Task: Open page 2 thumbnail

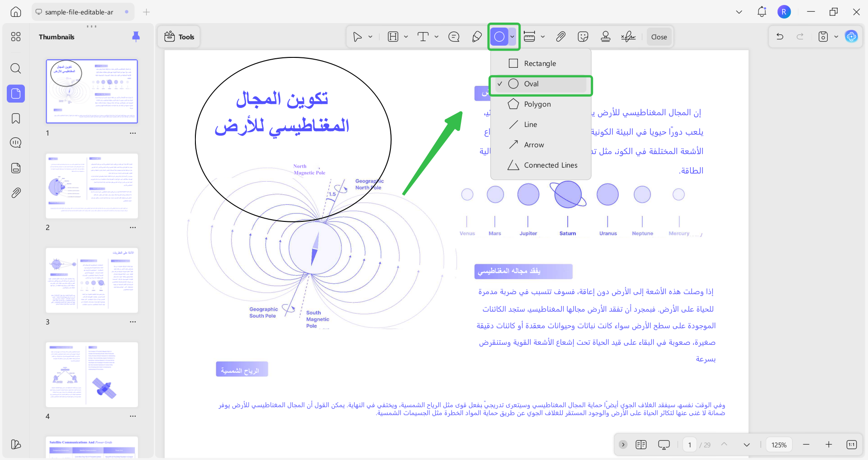Action: click(x=92, y=186)
